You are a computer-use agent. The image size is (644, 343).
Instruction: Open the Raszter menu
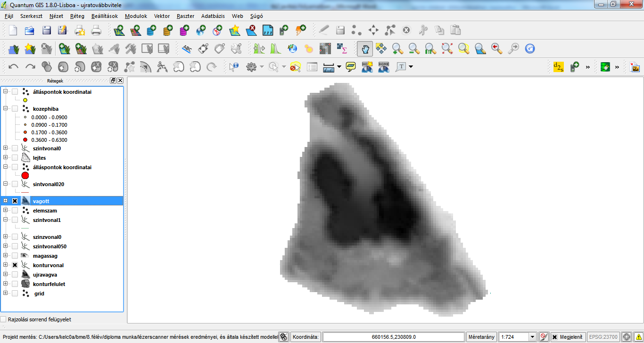point(185,16)
